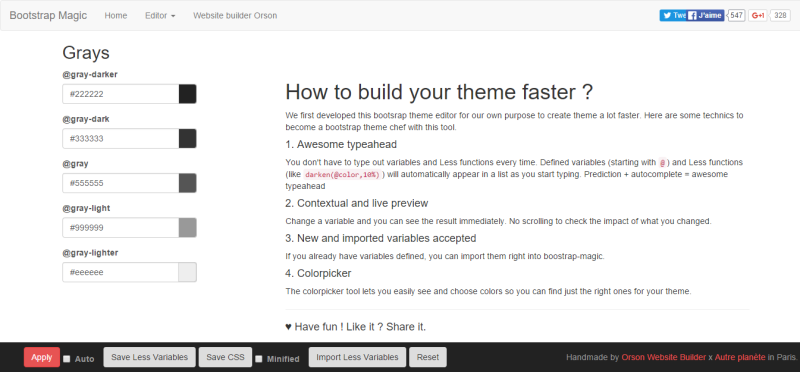The width and height of the screenshot is (800, 372).
Task: Open Website builder Orson menu item
Action: pos(235,15)
